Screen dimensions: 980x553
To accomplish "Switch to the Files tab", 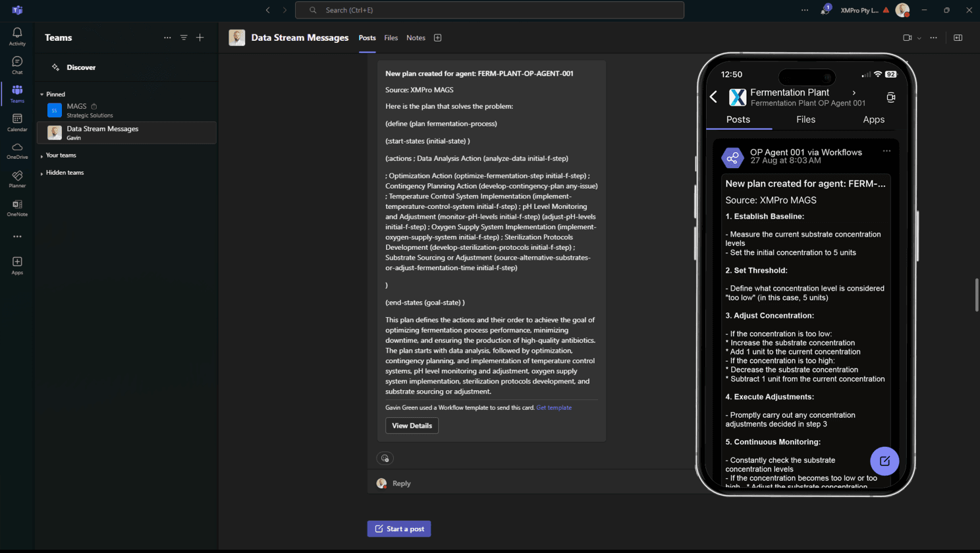I will click(391, 38).
